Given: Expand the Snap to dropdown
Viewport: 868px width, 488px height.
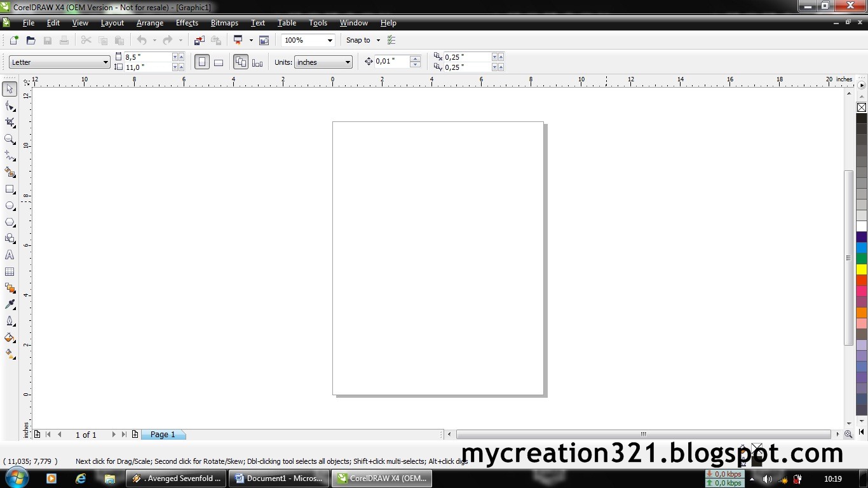Looking at the screenshot, I should [378, 40].
